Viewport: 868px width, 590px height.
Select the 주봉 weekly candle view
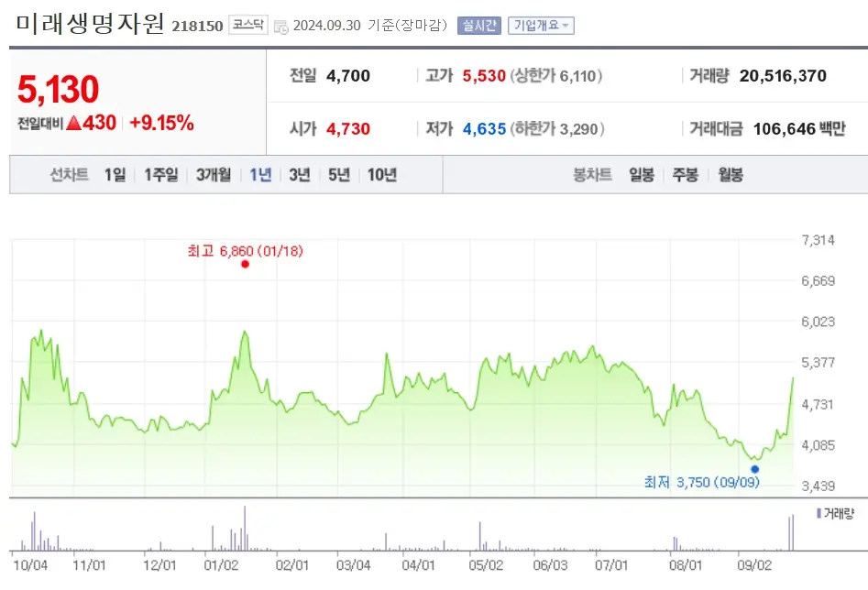point(686,174)
